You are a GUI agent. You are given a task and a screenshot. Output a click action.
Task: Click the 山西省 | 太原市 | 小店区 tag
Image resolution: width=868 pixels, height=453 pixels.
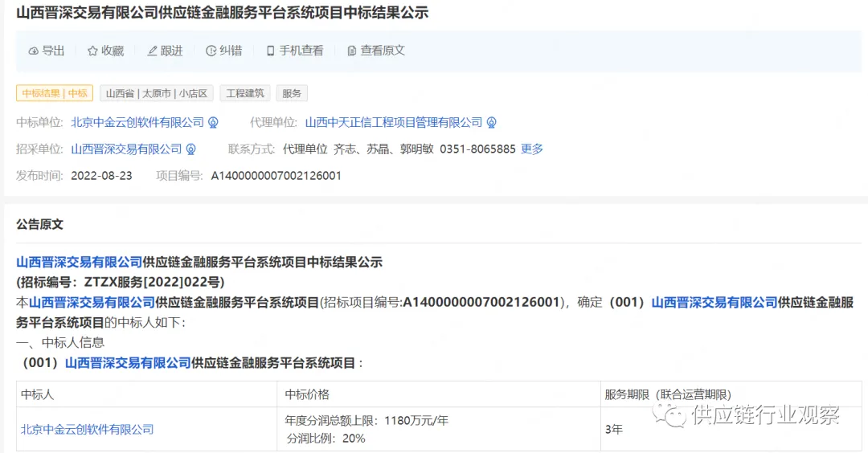coord(157,93)
